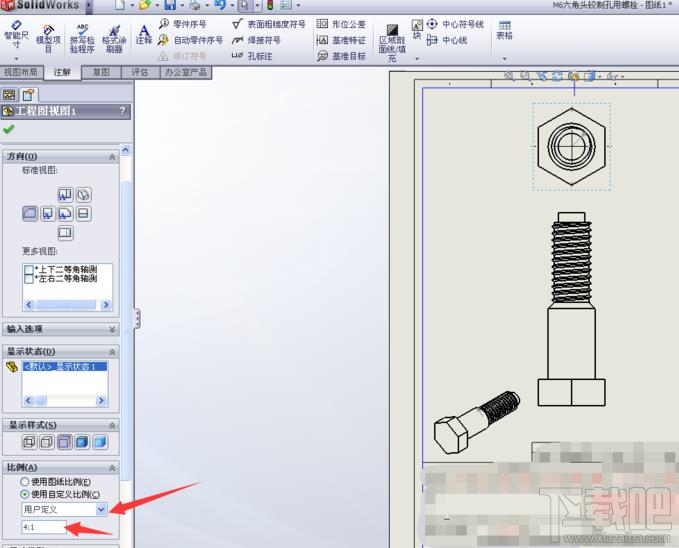Add a 中心线 centerline
The width and height of the screenshot is (679, 548).
tap(446, 40)
